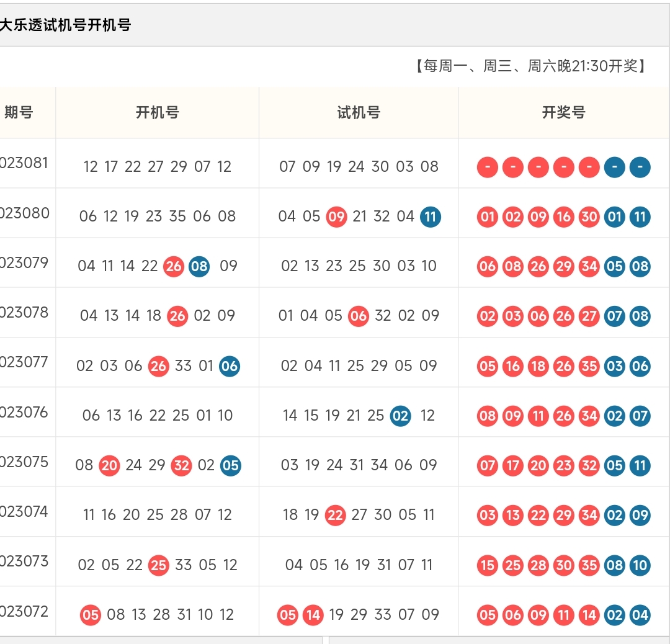Select period number 023076

point(24,413)
